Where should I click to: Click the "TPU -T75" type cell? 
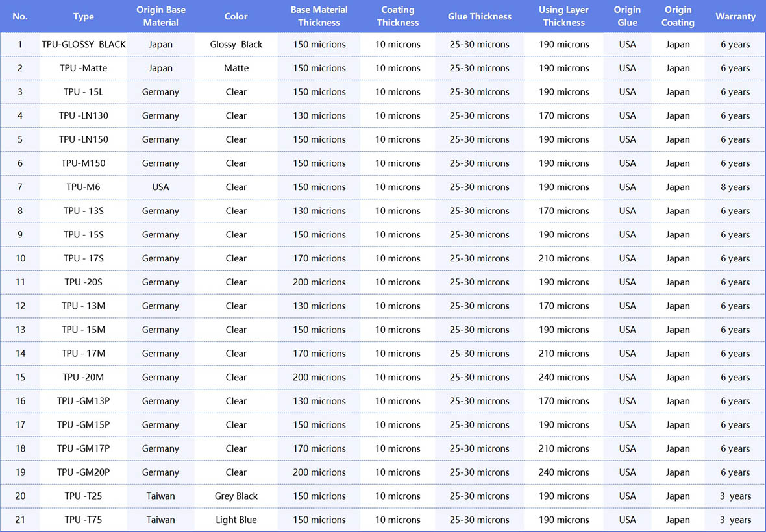(x=83, y=520)
